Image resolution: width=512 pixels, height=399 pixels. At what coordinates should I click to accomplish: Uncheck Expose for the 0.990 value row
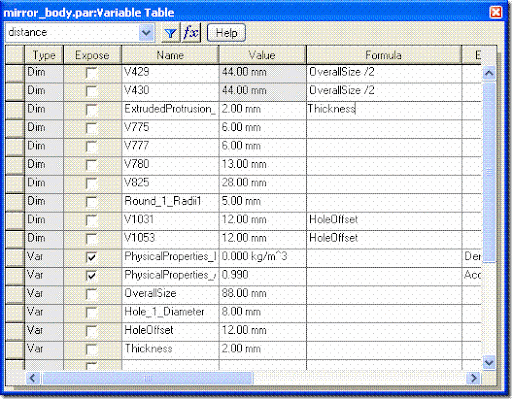(x=91, y=275)
